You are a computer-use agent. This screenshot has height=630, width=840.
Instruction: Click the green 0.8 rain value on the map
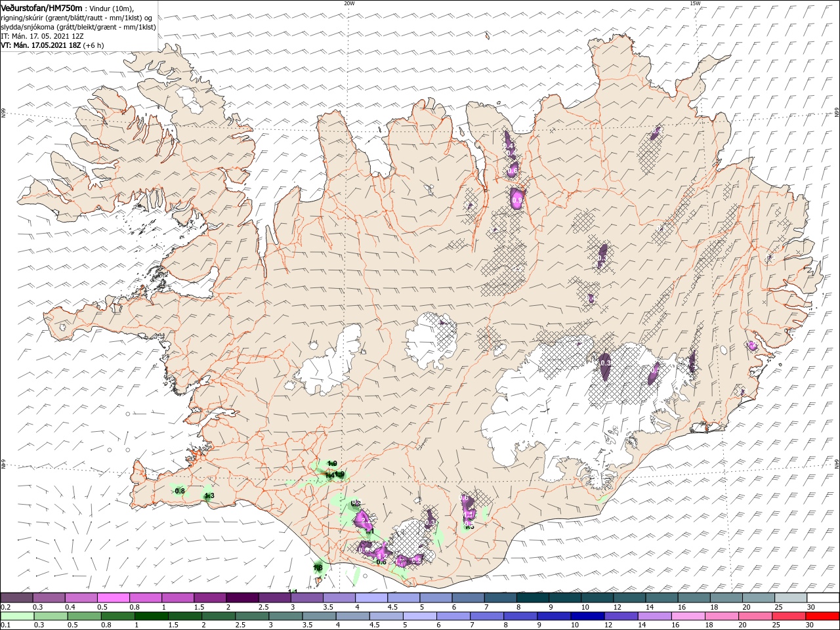click(x=180, y=491)
